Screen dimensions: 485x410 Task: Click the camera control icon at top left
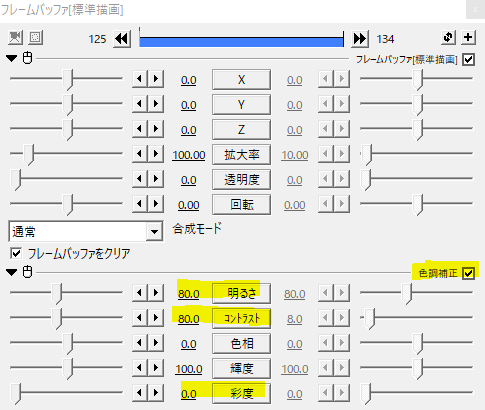(15, 38)
